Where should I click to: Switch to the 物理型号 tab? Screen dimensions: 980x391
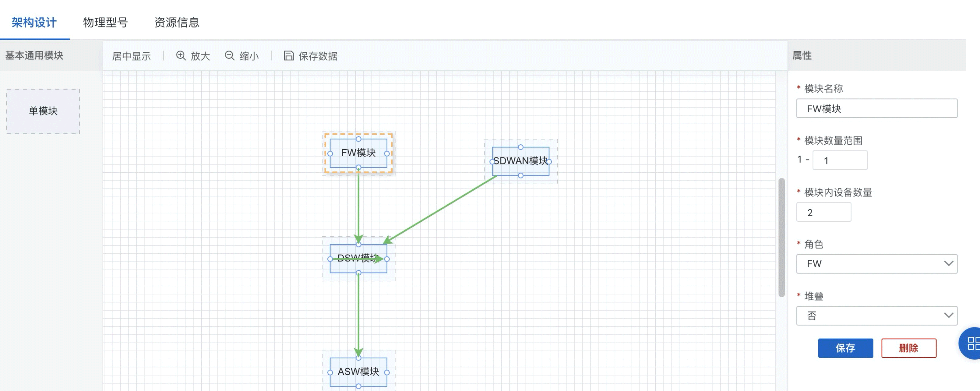click(105, 23)
